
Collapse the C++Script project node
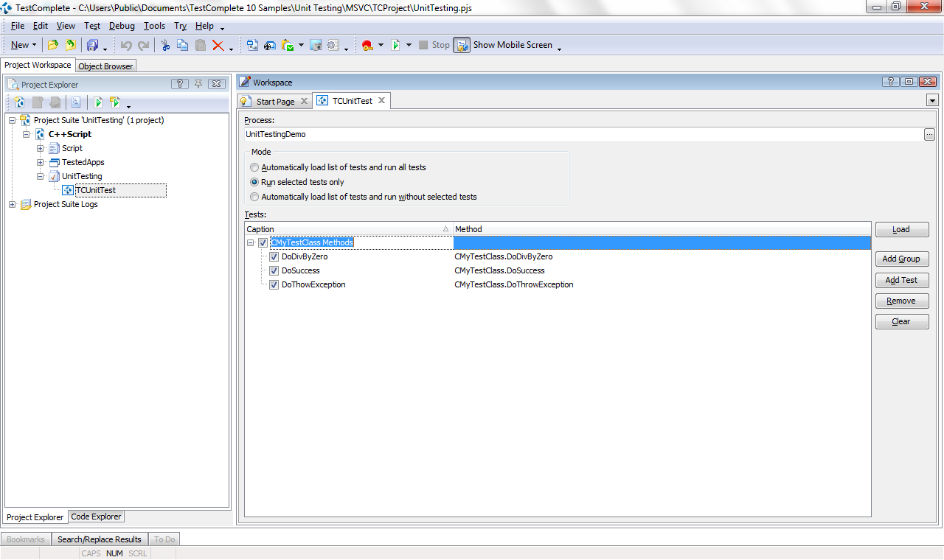(26, 134)
